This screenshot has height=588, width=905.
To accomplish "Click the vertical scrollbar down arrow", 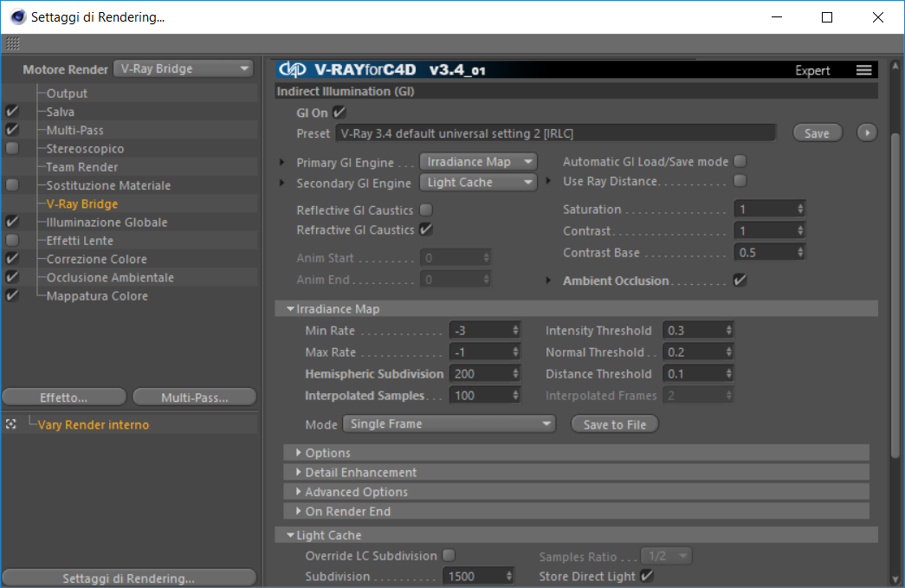I will point(895,580).
